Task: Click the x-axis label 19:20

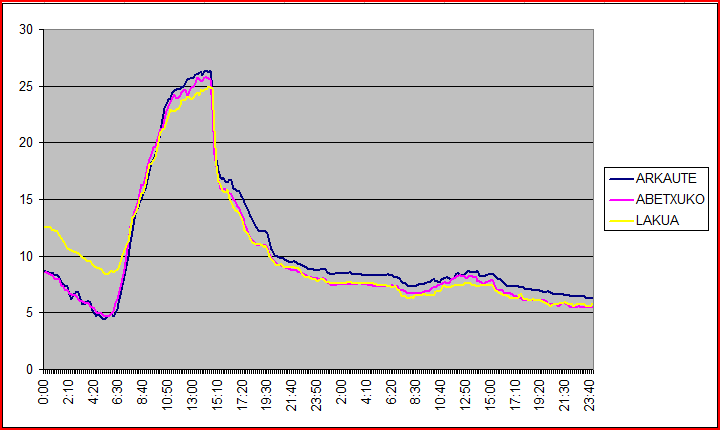Action: [x=540, y=395]
